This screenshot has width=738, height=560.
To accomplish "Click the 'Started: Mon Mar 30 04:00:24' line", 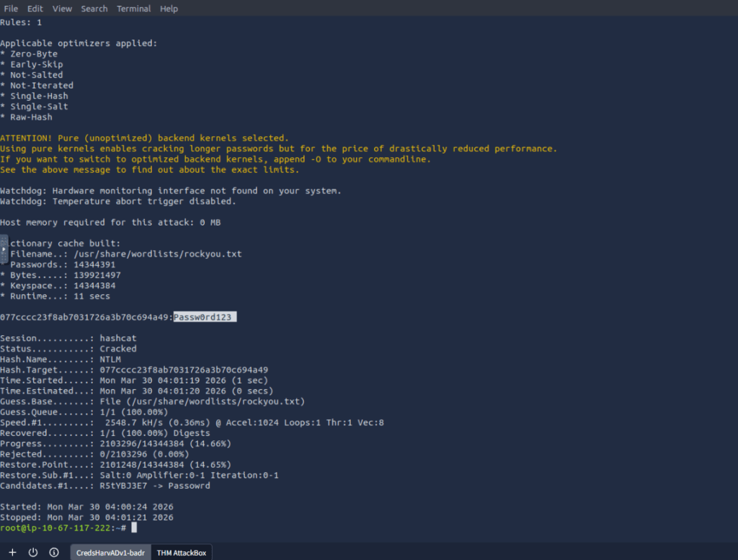I will 86,507.
